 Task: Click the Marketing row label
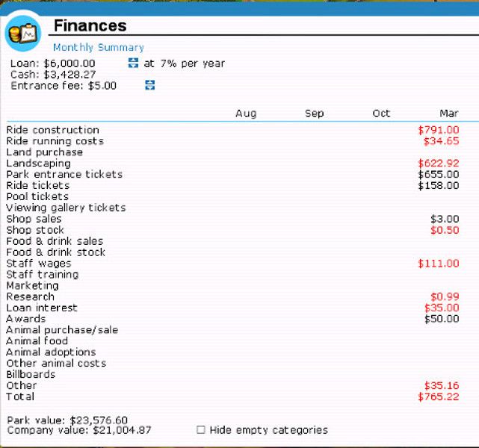point(32,286)
